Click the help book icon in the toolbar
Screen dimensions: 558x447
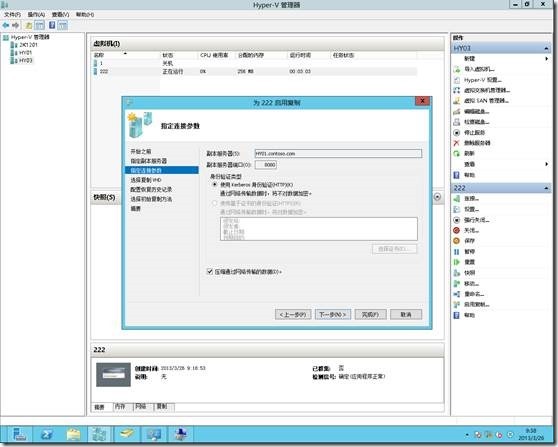tap(52, 25)
